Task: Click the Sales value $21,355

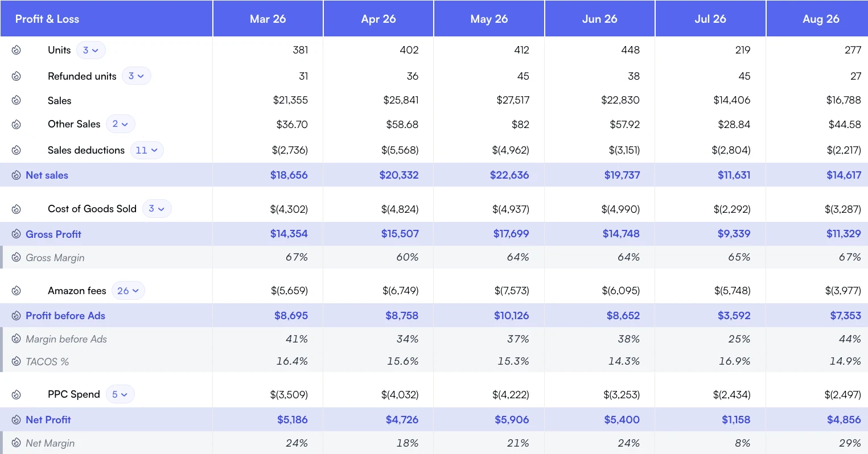Action: [290, 100]
